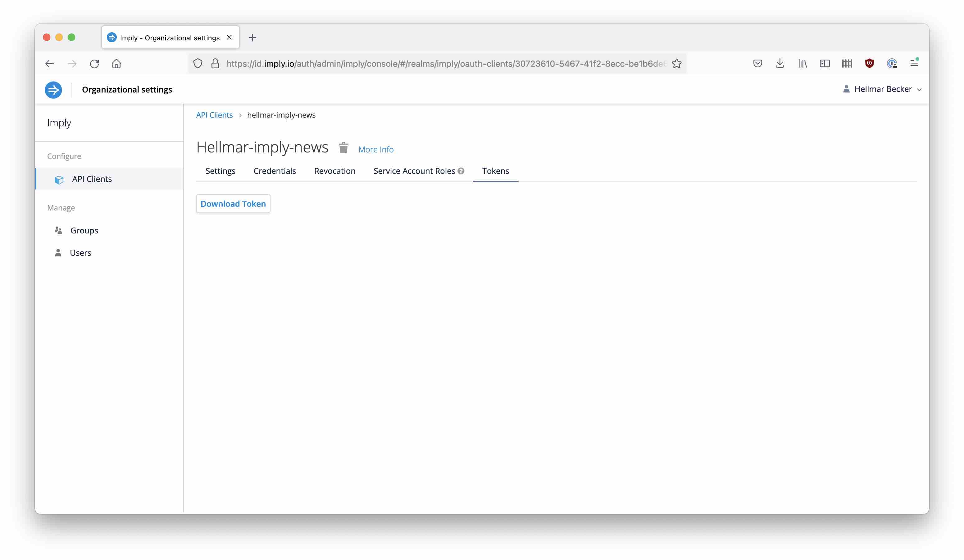Save the page to Pocket
Screen dimensions: 964x560
(x=757, y=63)
